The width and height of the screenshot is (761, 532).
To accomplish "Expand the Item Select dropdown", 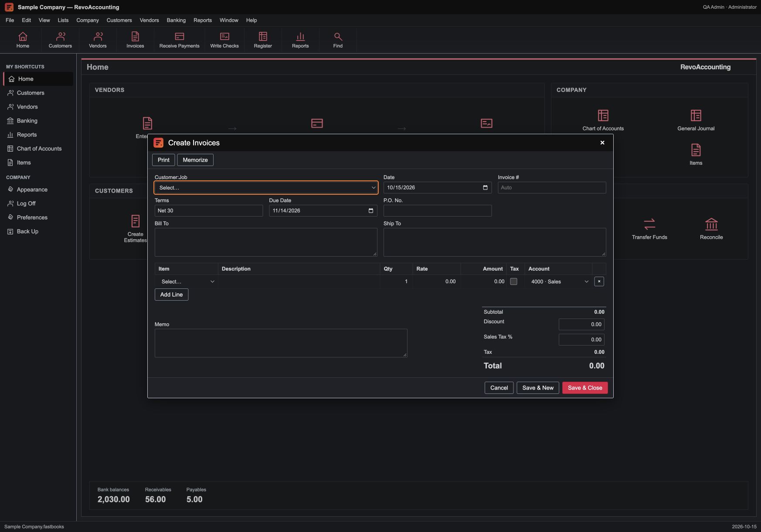I will click(187, 281).
